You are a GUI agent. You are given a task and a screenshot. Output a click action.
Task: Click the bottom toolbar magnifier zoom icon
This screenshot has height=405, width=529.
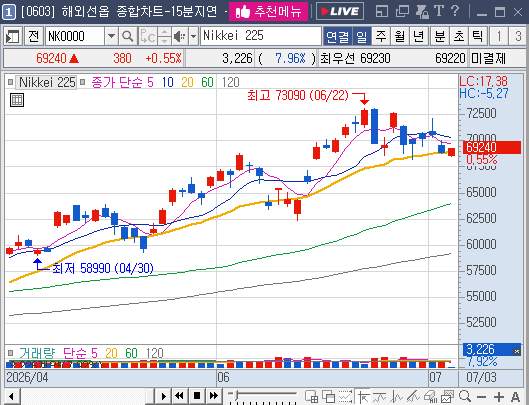(x=465, y=396)
